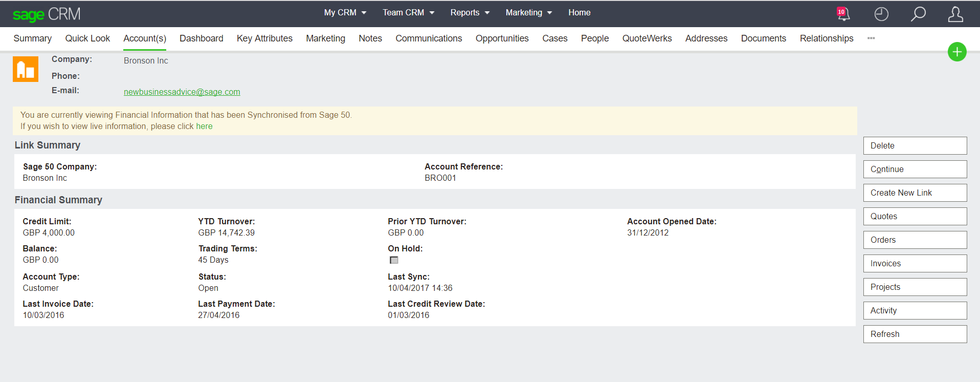980x382 pixels.
Task: Open the notifications bell icon
Action: tap(843, 14)
